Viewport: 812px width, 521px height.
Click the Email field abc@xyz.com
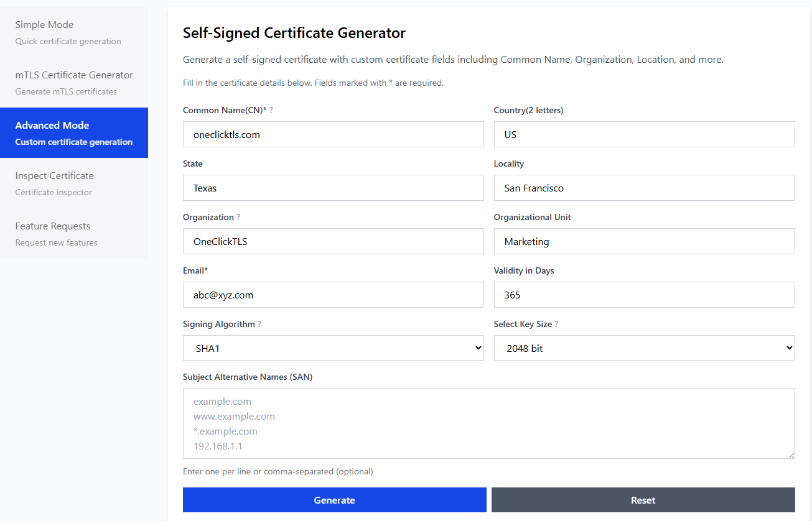tap(333, 295)
